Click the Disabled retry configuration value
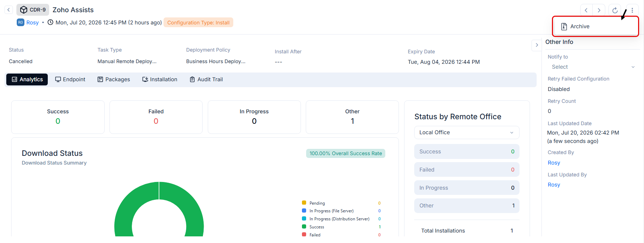 [x=559, y=89]
